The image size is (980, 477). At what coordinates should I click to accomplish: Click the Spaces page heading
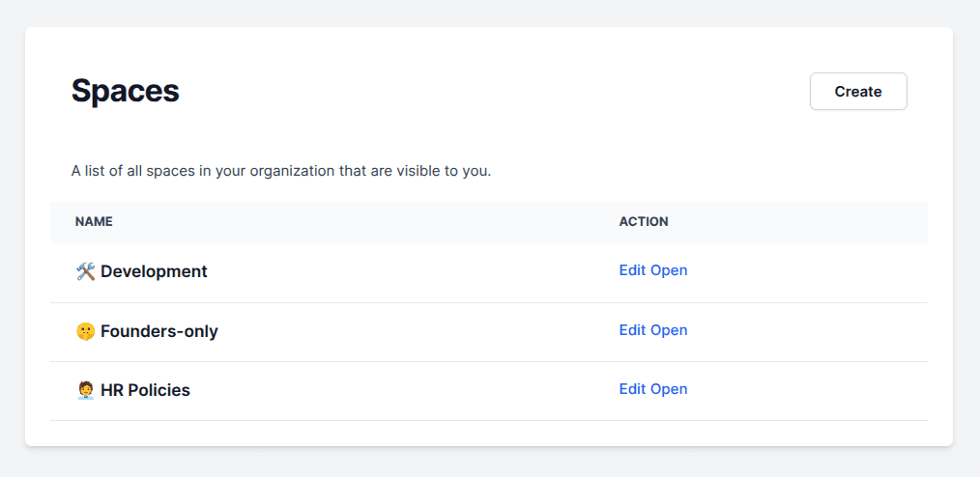126,91
